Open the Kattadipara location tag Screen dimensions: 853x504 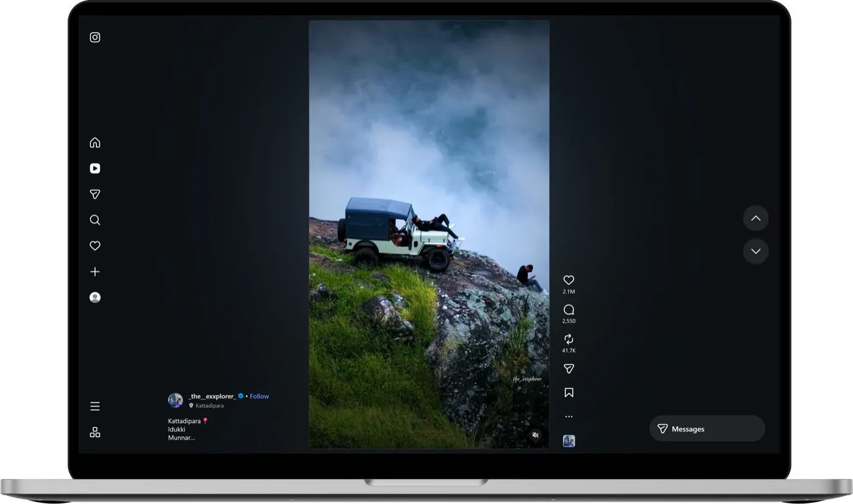pos(210,405)
